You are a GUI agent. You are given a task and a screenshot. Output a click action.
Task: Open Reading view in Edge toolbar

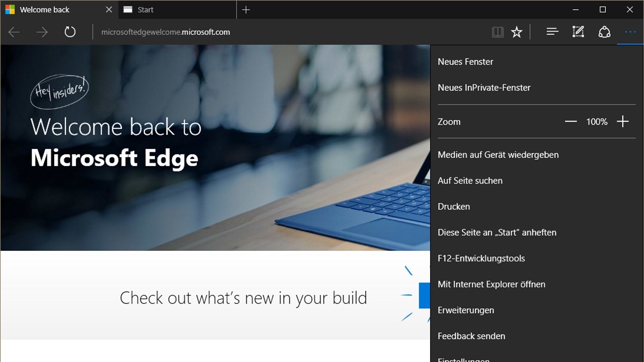point(497,32)
